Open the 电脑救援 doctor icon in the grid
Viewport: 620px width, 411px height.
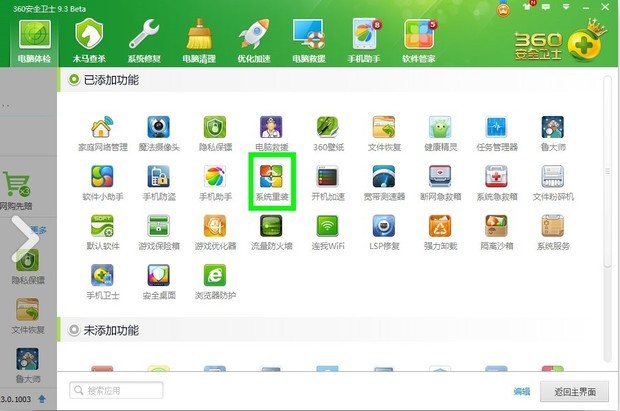(x=271, y=134)
